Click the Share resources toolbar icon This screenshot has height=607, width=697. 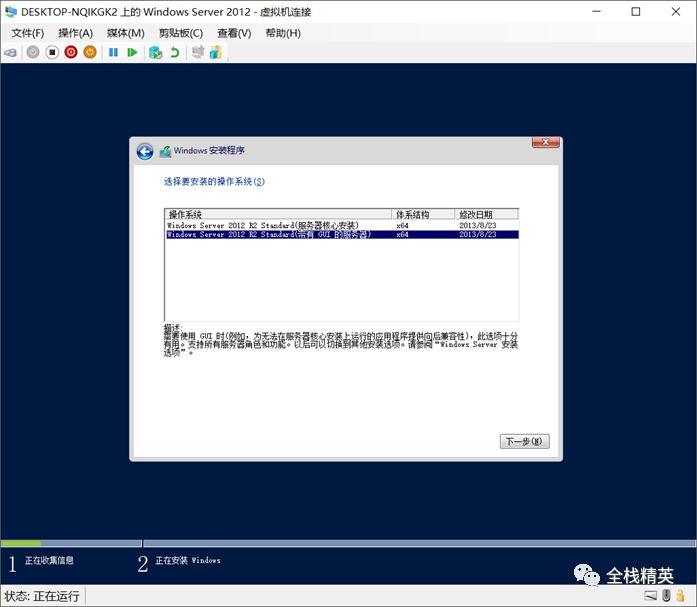tap(216, 52)
